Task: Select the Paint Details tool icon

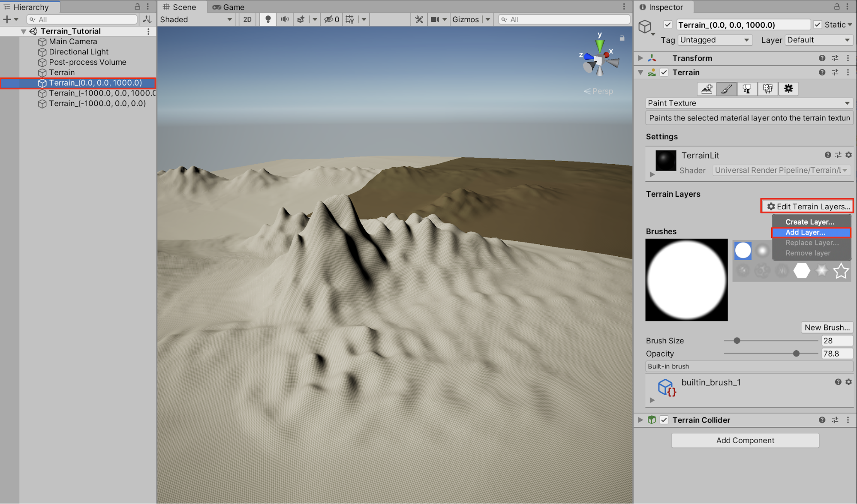Action: pos(767,89)
